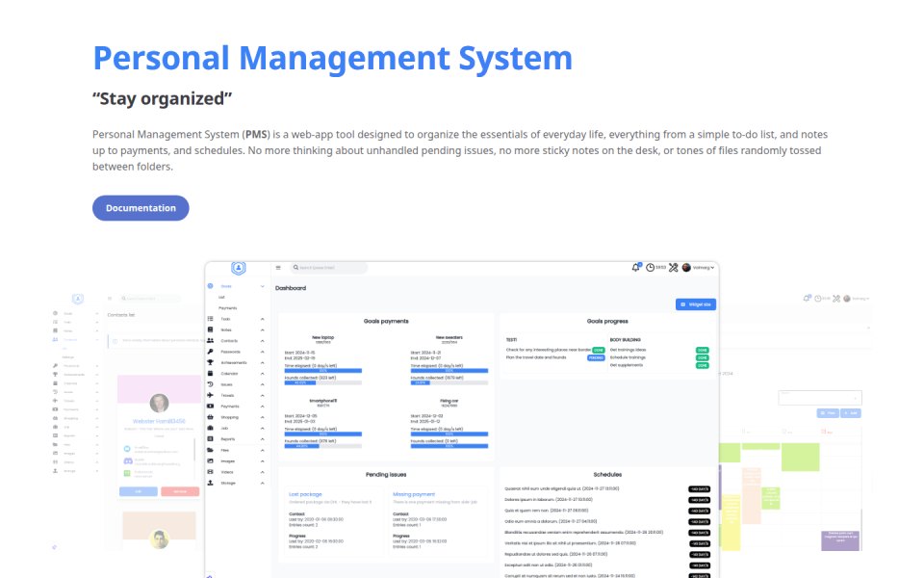This screenshot has width=924, height=578.
Task: Click the Job briefcase icon
Action: click(210, 428)
